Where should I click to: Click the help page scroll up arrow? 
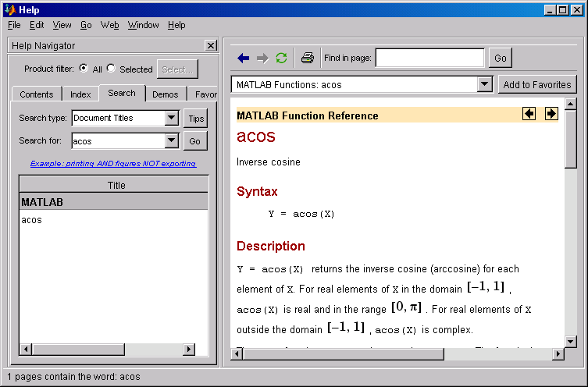coord(570,104)
